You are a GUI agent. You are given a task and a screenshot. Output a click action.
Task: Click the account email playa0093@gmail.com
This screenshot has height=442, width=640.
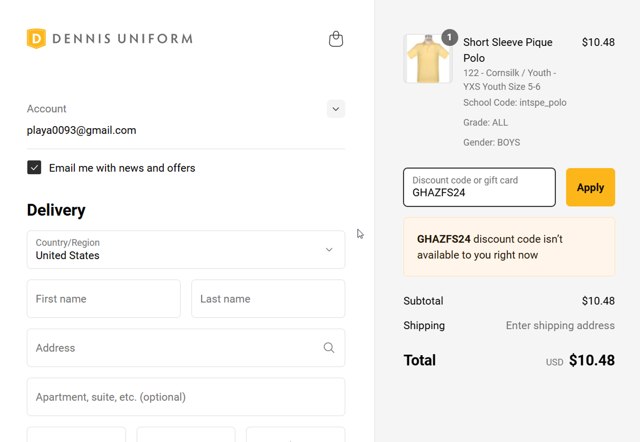(x=82, y=130)
